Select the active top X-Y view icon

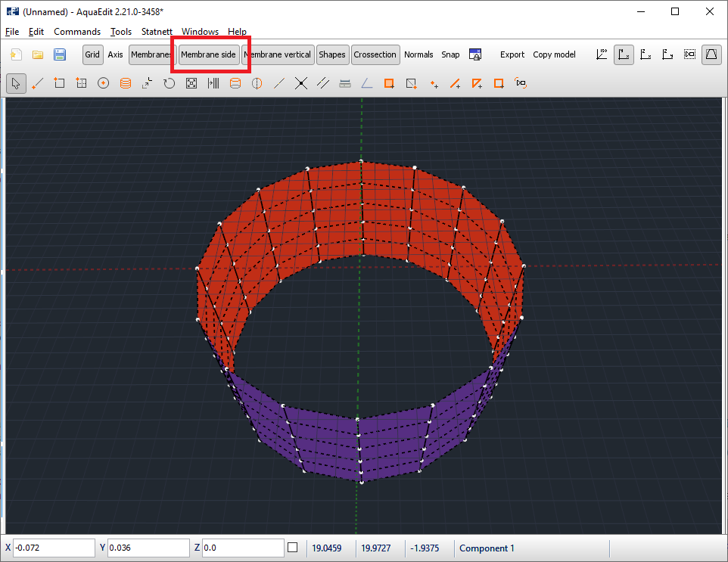[624, 54]
